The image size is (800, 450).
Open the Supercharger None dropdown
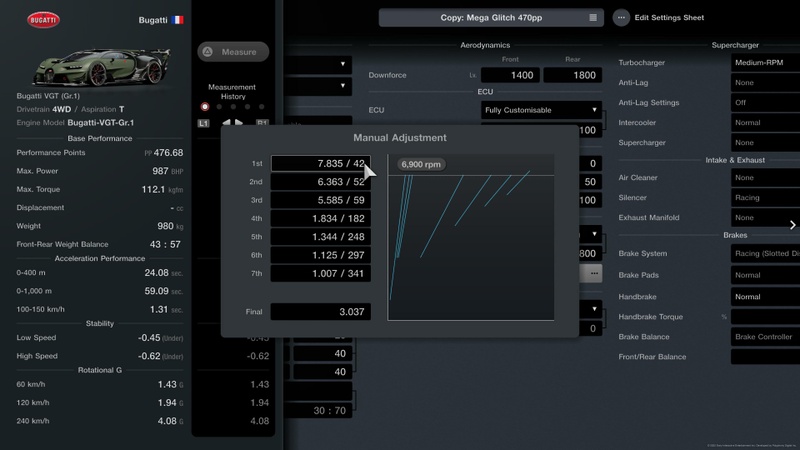click(x=765, y=142)
